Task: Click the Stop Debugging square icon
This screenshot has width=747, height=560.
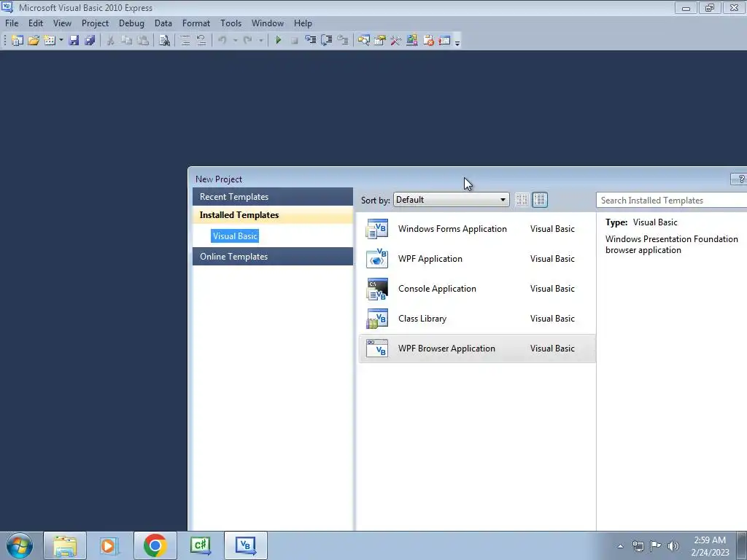Action: (295, 41)
